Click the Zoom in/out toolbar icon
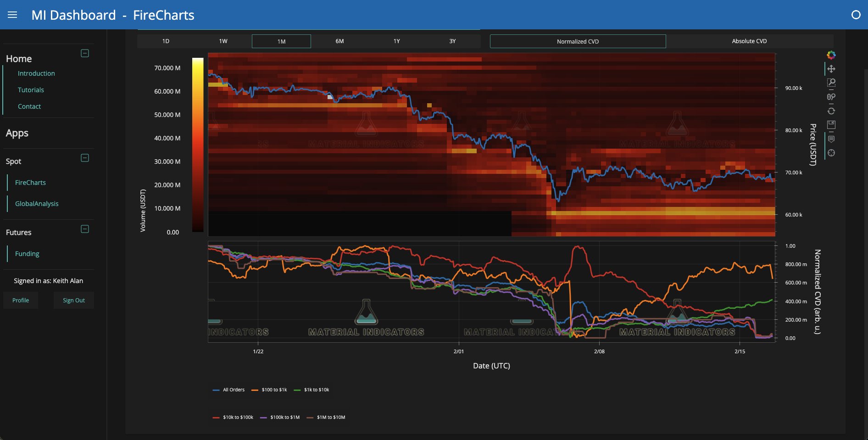 832,96
